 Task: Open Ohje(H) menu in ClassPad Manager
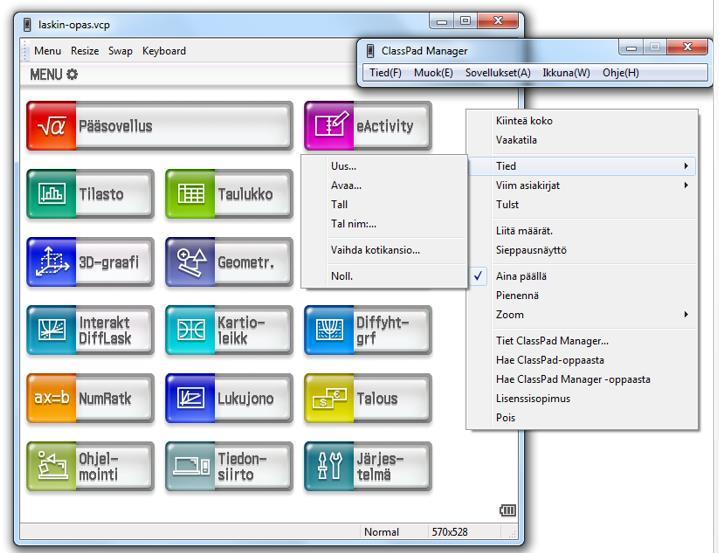(620, 72)
